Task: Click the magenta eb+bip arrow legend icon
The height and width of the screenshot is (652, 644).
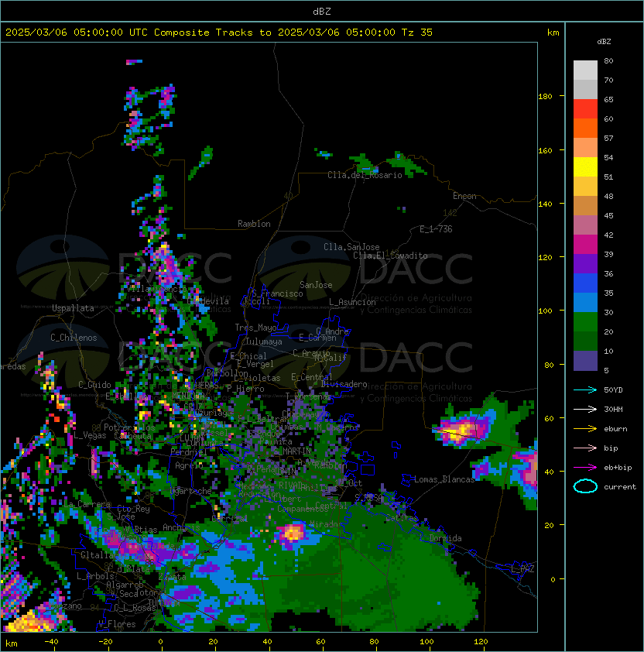Action: (x=585, y=468)
